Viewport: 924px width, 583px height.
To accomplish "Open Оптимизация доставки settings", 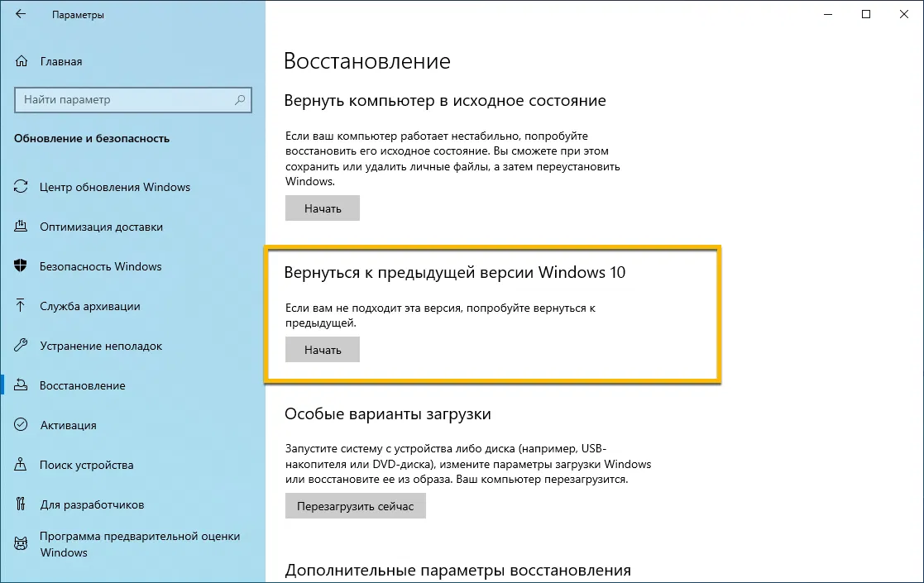I will 99,227.
